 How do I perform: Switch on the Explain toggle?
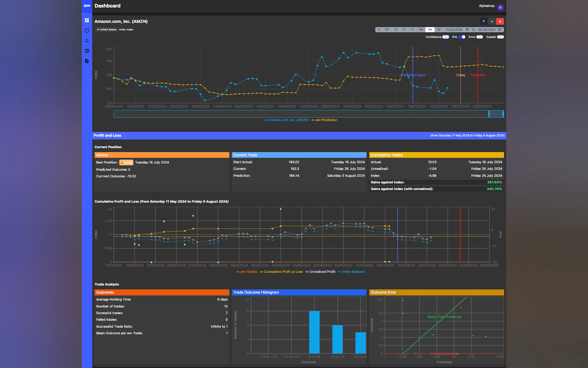[500, 37]
